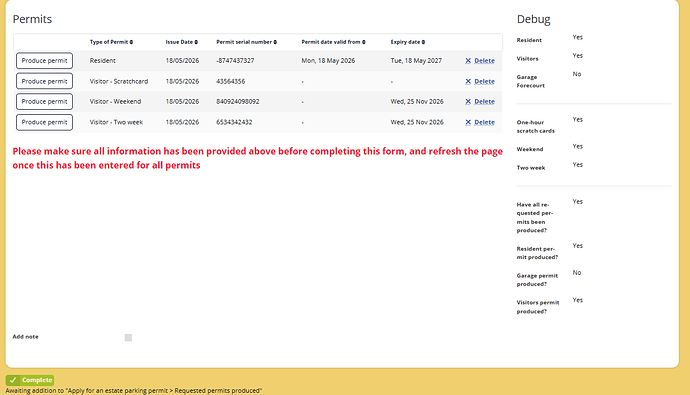This screenshot has height=395, width=690.
Task: Produce permit for Visitor - Weekend
Action: (44, 102)
